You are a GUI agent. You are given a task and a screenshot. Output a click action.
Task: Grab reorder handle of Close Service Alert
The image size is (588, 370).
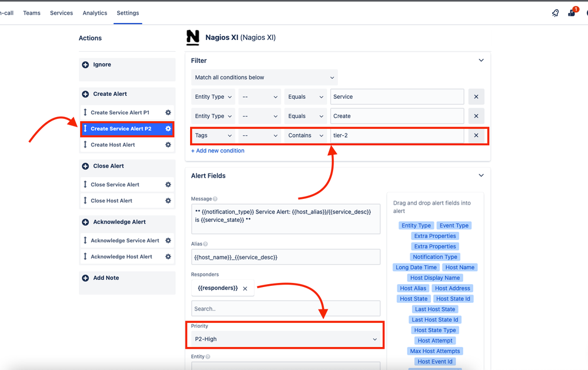[x=85, y=184]
